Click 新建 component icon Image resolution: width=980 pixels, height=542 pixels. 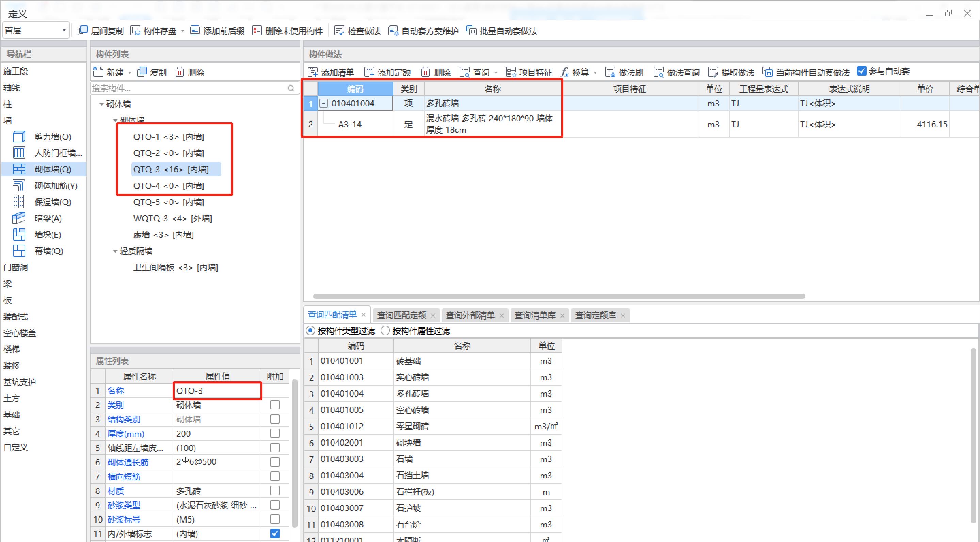click(x=98, y=72)
